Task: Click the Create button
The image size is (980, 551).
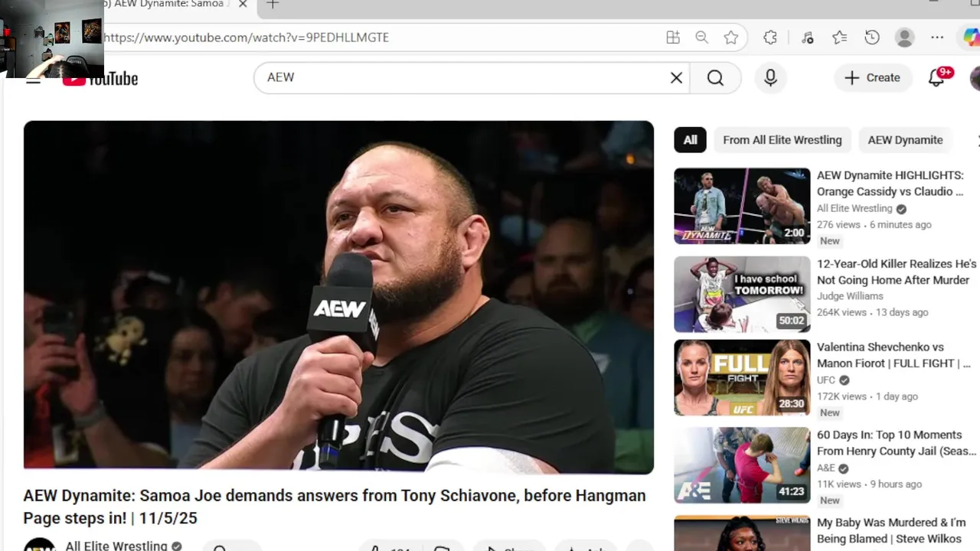Action: pos(872,77)
